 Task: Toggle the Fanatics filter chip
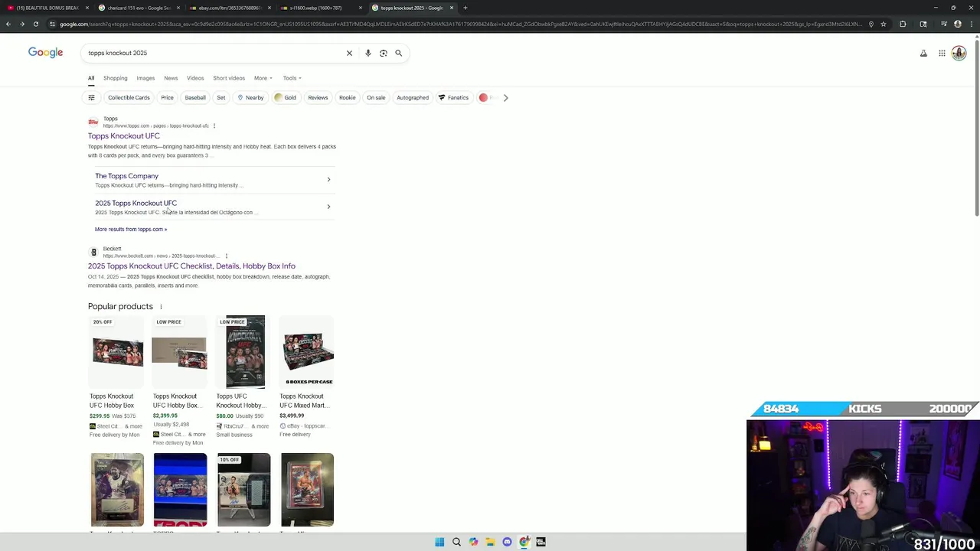(453, 97)
